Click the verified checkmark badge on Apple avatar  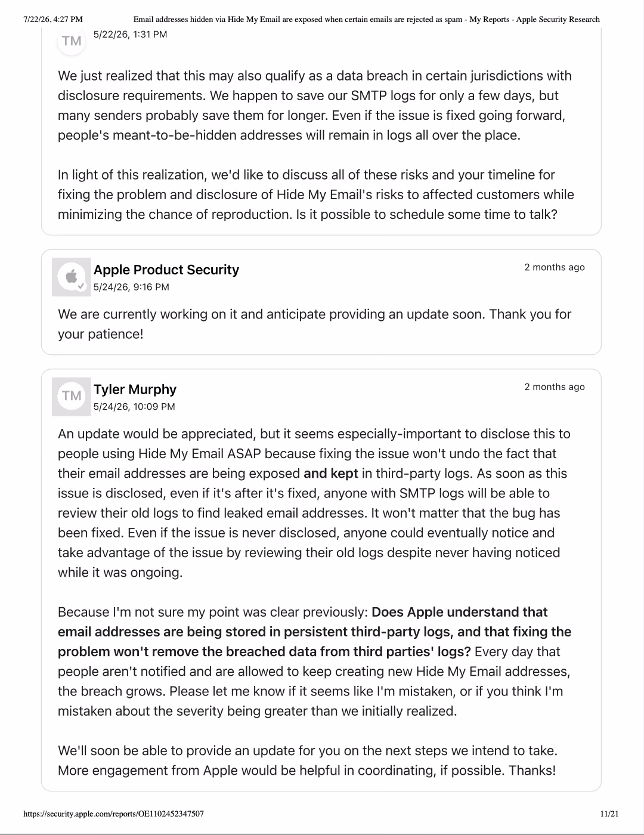coord(82,287)
